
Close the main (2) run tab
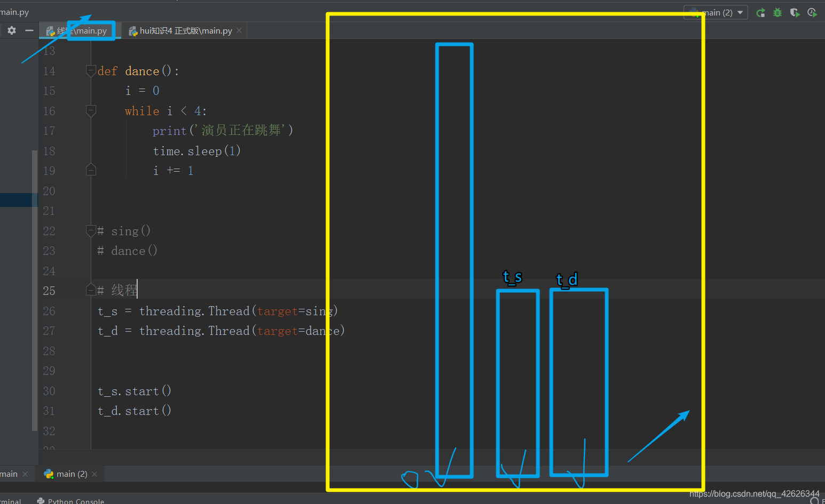coord(94,474)
